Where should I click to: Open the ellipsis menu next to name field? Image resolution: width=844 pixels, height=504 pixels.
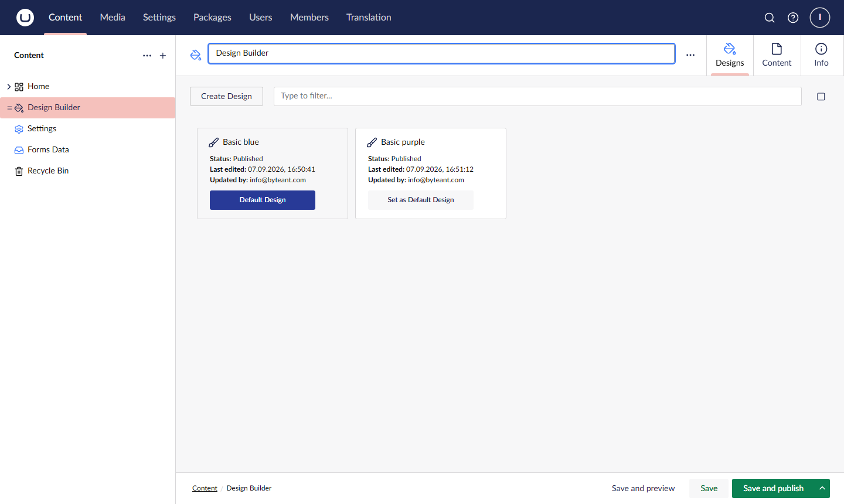click(690, 55)
